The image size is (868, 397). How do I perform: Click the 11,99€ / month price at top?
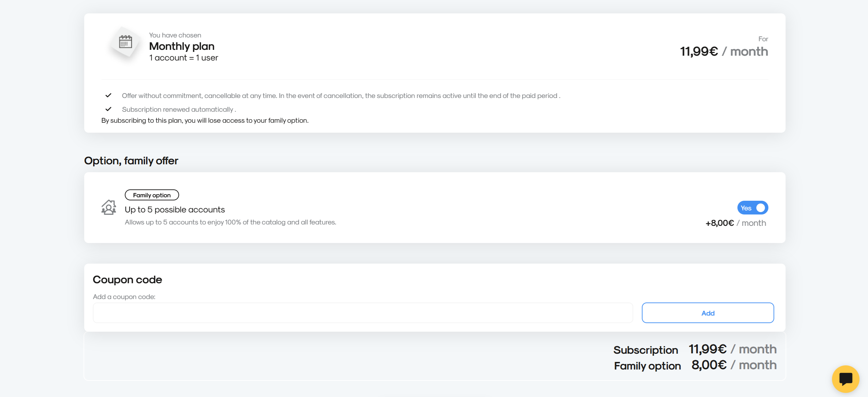click(x=724, y=52)
